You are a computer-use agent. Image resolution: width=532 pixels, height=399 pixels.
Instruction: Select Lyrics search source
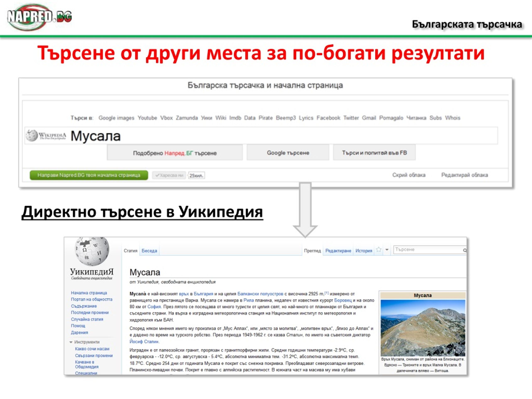click(306, 118)
